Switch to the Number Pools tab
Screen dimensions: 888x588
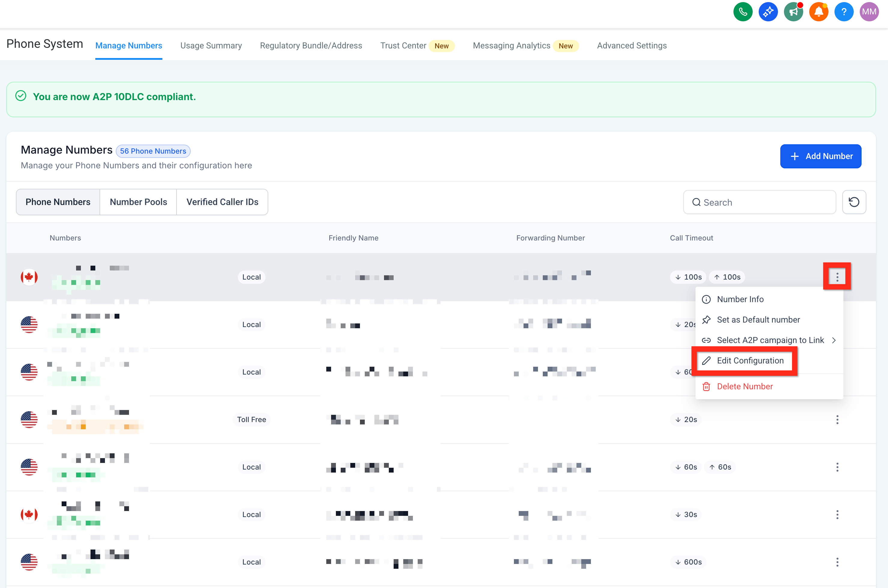138,202
